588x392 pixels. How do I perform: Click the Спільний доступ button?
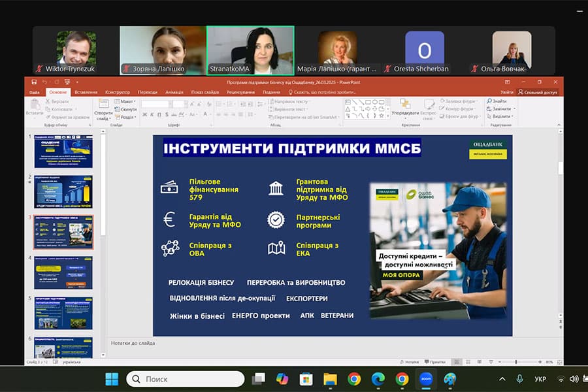537,91
